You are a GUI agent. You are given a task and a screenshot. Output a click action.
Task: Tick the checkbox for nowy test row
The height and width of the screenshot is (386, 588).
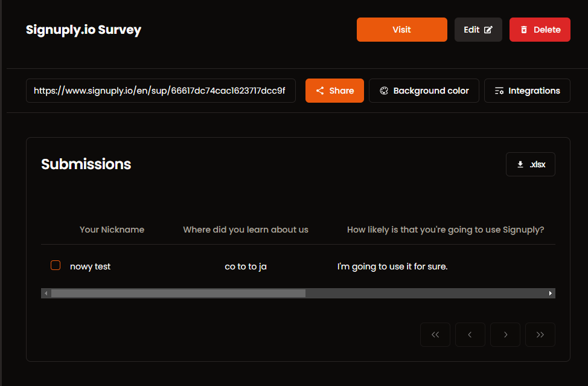click(x=56, y=265)
